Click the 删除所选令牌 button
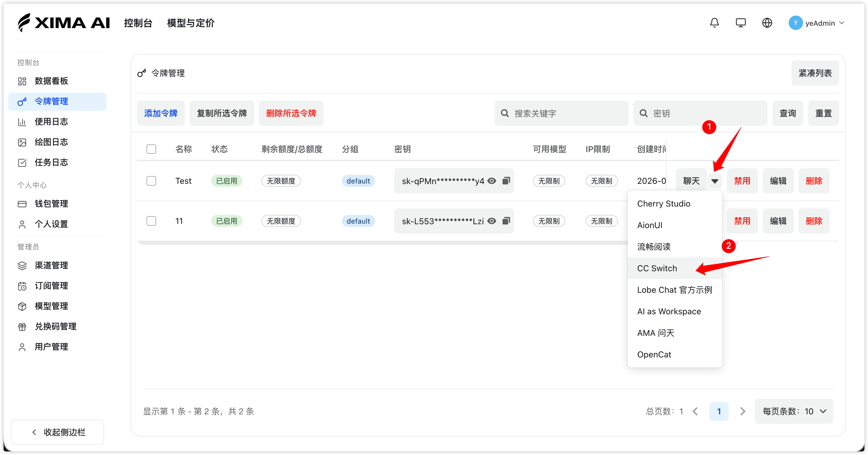Viewport: 868px width, 455px height. pos(291,113)
